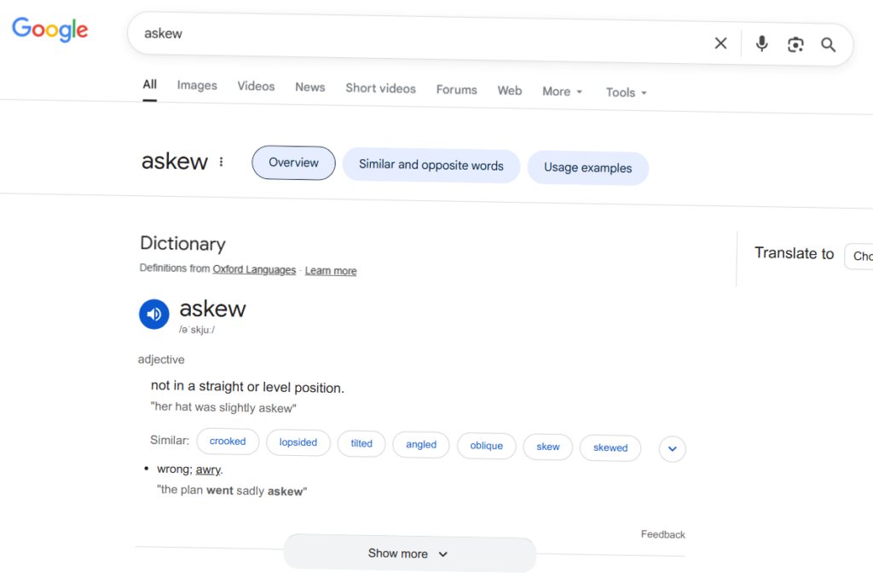Viewport: 873px width, 588px height.
Task: Switch to the Images tab
Action: 197,85
